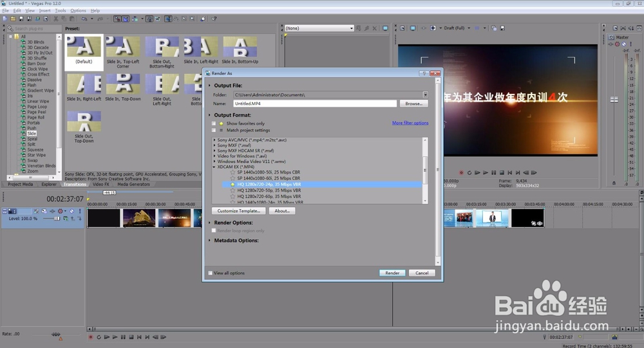Collapse the Output File section
This screenshot has height=348, width=644.
(x=209, y=86)
